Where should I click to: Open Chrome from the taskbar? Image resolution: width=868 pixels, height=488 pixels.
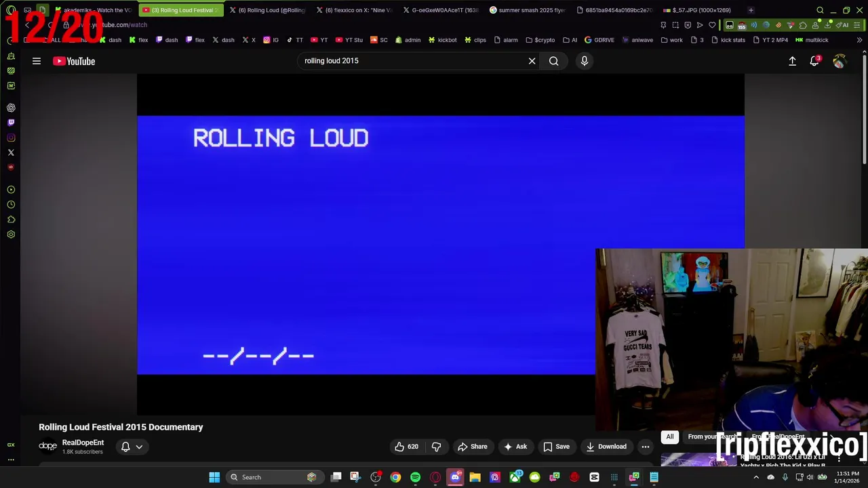(395, 477)
